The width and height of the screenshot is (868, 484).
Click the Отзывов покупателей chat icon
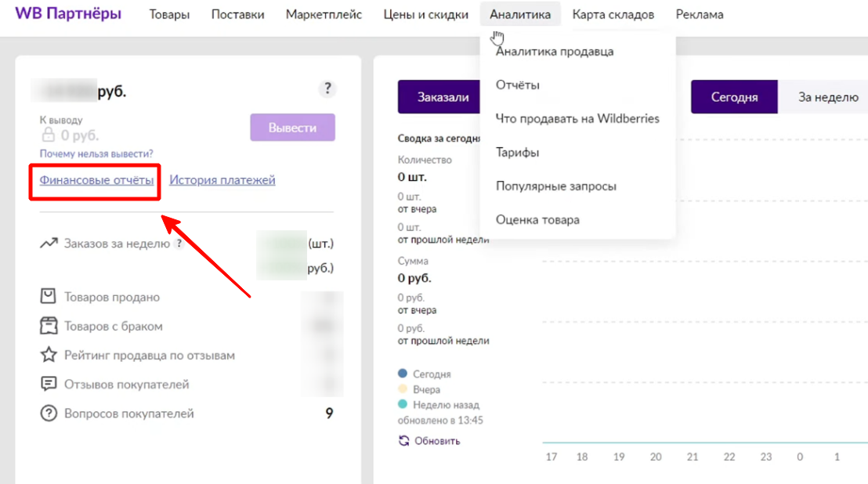pos(49,384)
